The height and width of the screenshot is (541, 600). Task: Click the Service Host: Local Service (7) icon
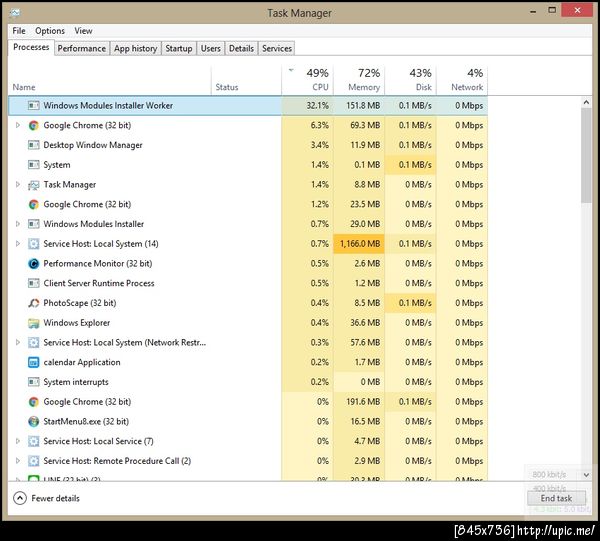click(x=34, y=441)
